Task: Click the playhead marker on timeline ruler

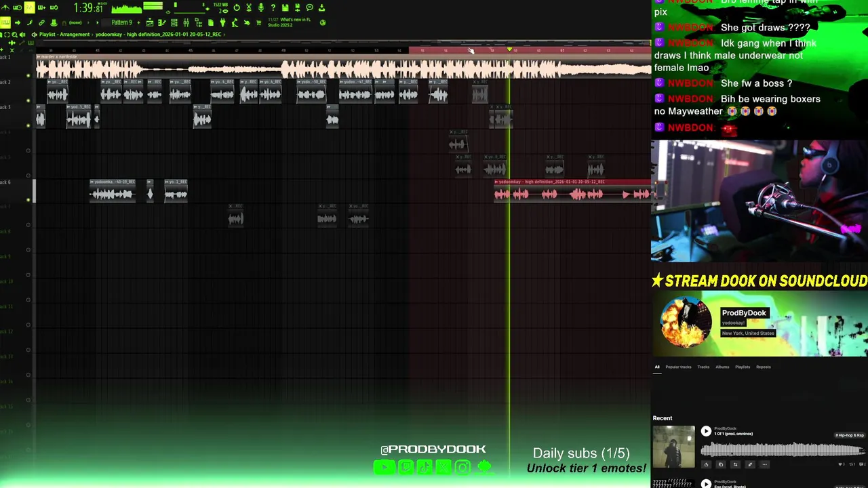Action: pos(509,49)
